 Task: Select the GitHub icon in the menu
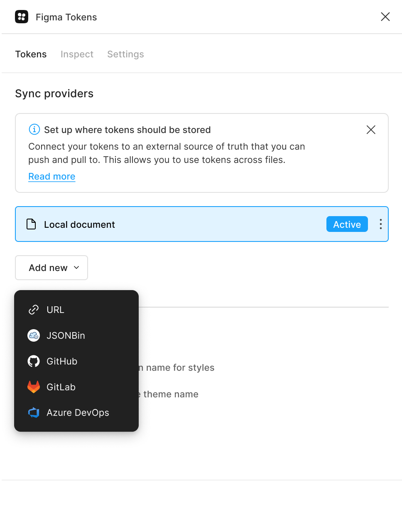tap(33, 361)
